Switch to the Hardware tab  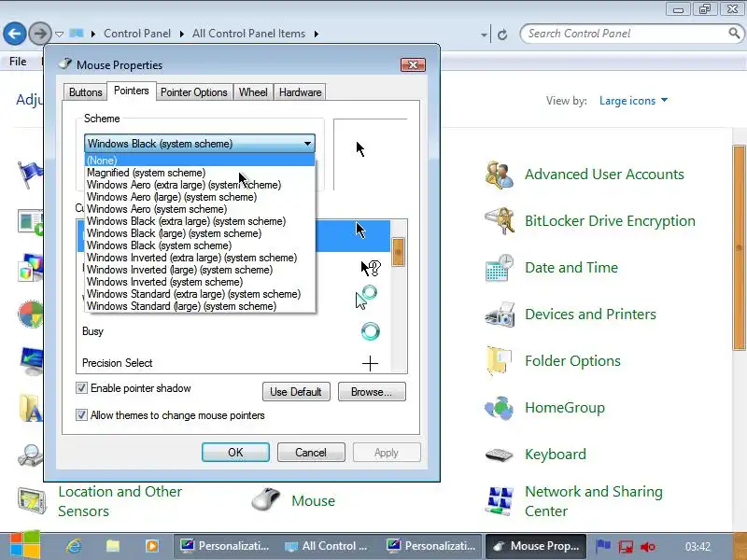tap(300, 92)
